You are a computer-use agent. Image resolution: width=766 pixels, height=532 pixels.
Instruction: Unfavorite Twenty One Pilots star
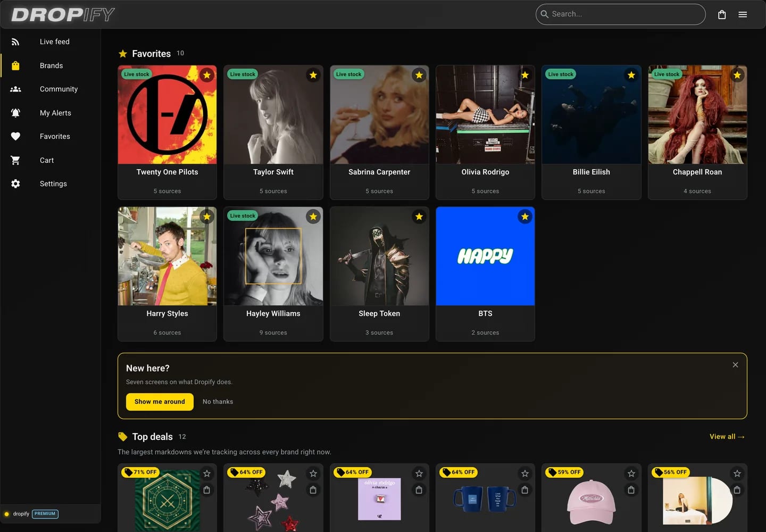click(207, 75)
